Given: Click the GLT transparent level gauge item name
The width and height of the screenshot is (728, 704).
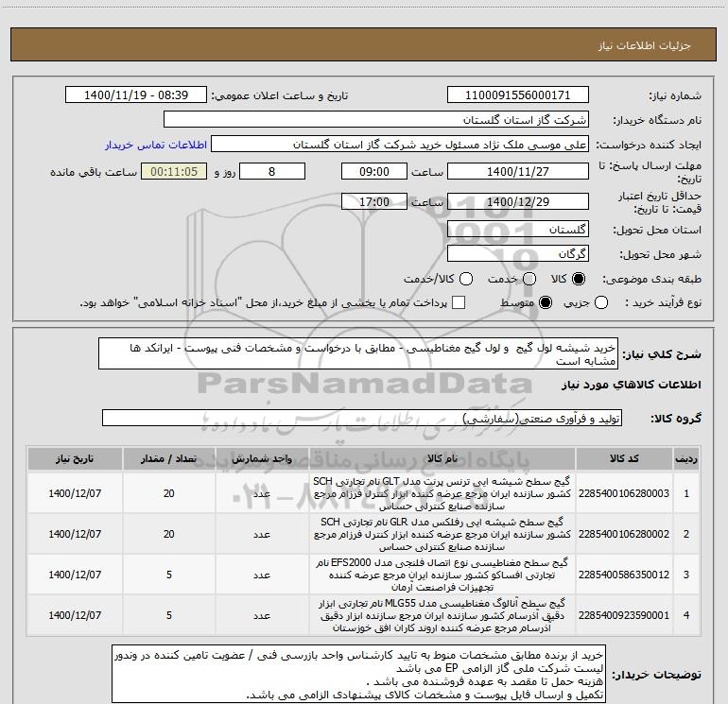Looking at the screenshot, I should [x=442, y=493].
